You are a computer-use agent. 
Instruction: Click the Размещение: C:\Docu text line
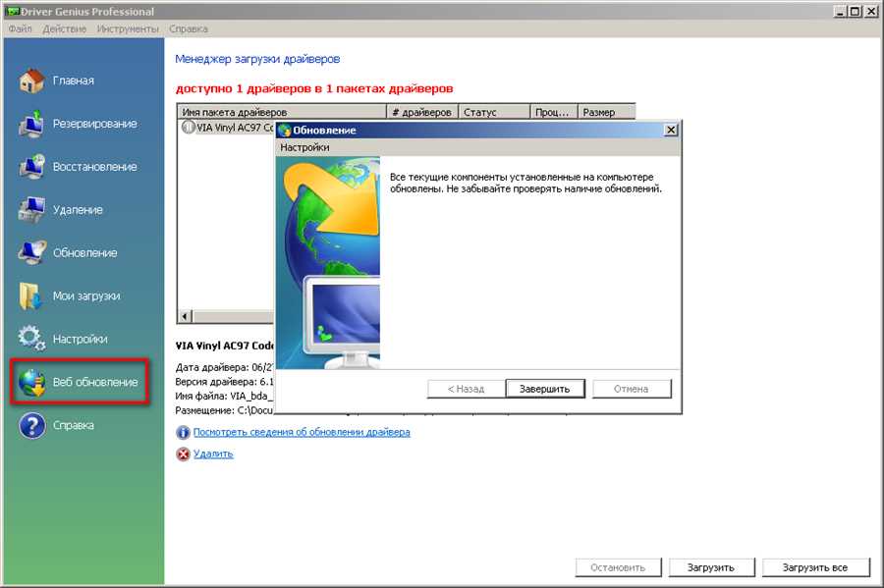224,410
